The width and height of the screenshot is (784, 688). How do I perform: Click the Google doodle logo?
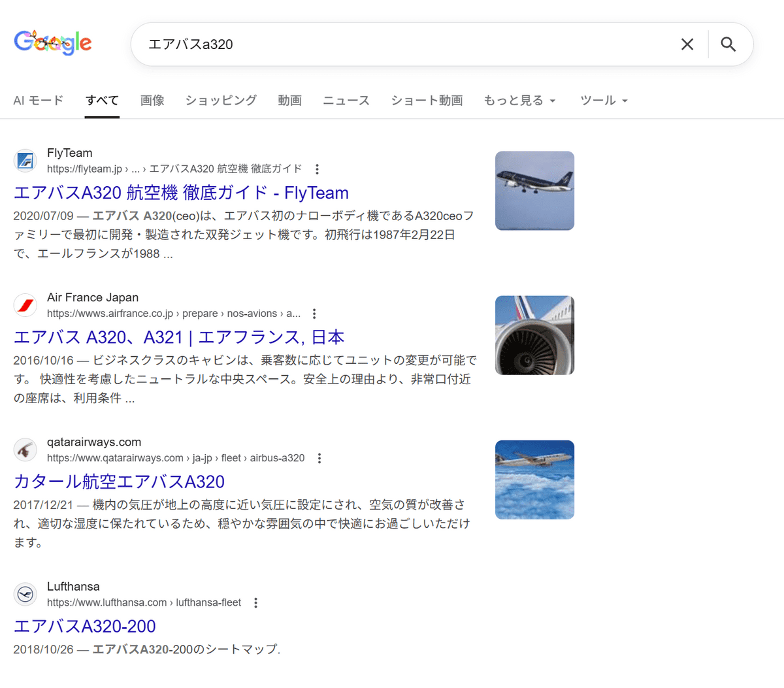(53, 43)
